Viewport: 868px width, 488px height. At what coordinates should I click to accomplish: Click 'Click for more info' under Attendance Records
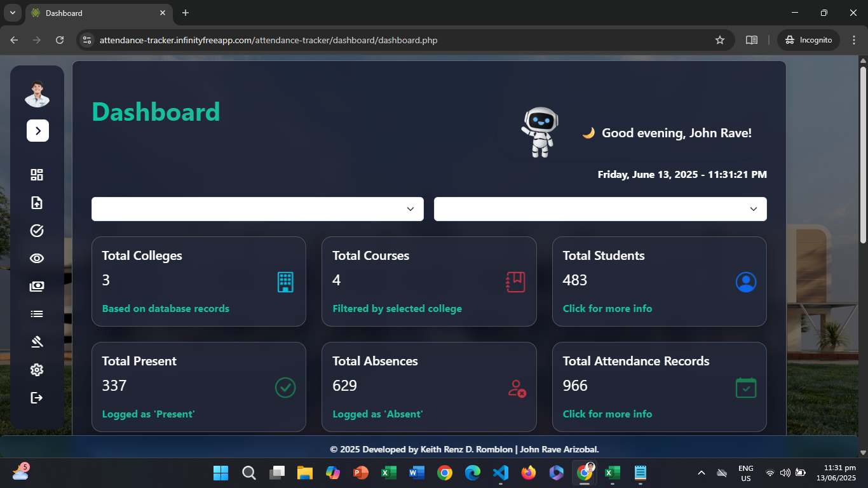tap(607, 414)
